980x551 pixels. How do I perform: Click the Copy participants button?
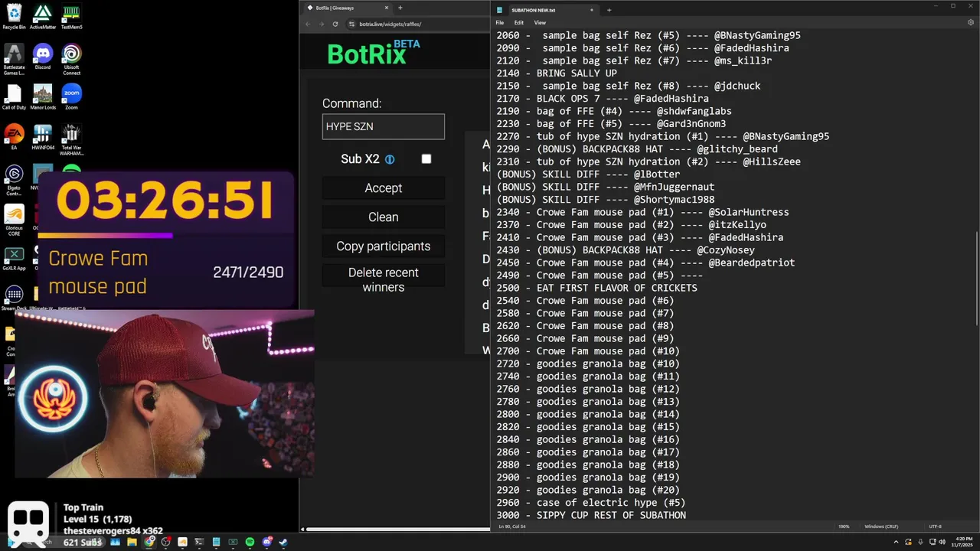point(383,246)
